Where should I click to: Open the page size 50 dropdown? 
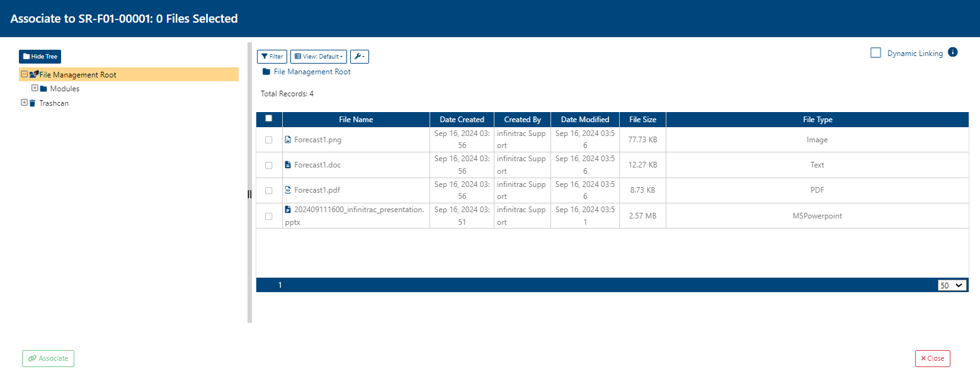tap(952, 285)
